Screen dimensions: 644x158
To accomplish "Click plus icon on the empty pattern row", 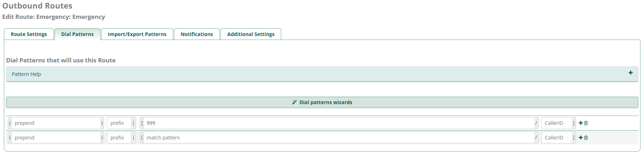I will (581, 138).
